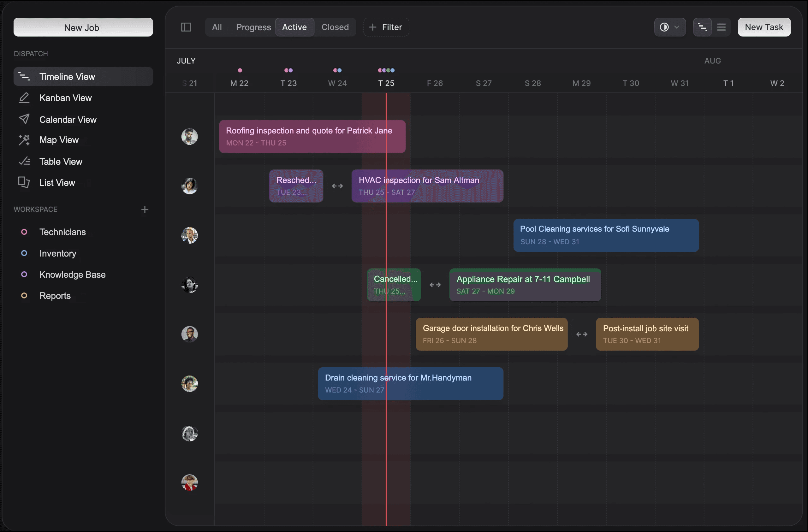Click the plus icon beside Workspace

145,210
